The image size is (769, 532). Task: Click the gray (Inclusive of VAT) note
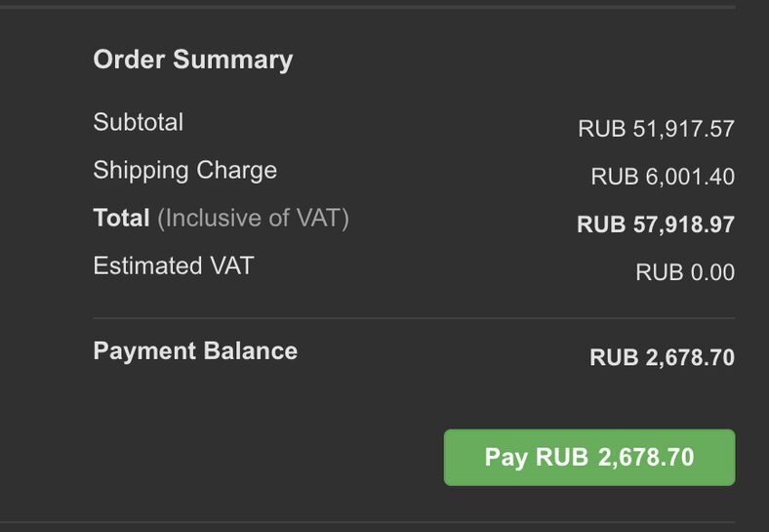(253, 218)
